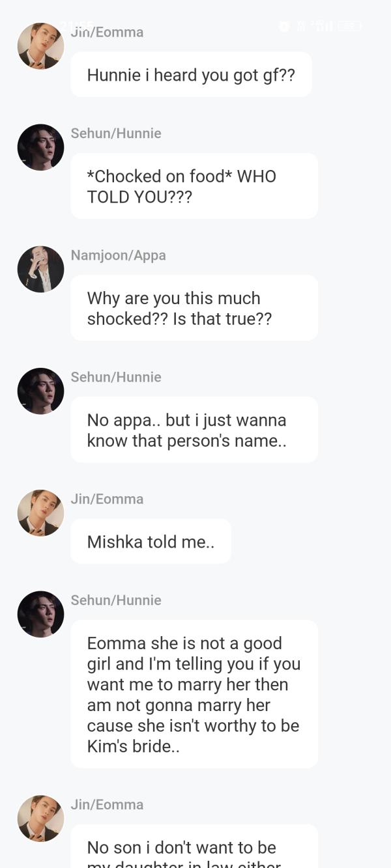This screenshot has width=391, height=868.
Task: Select the Hunnie i heard you got gf bubble
Action: (x=191, y=75)
